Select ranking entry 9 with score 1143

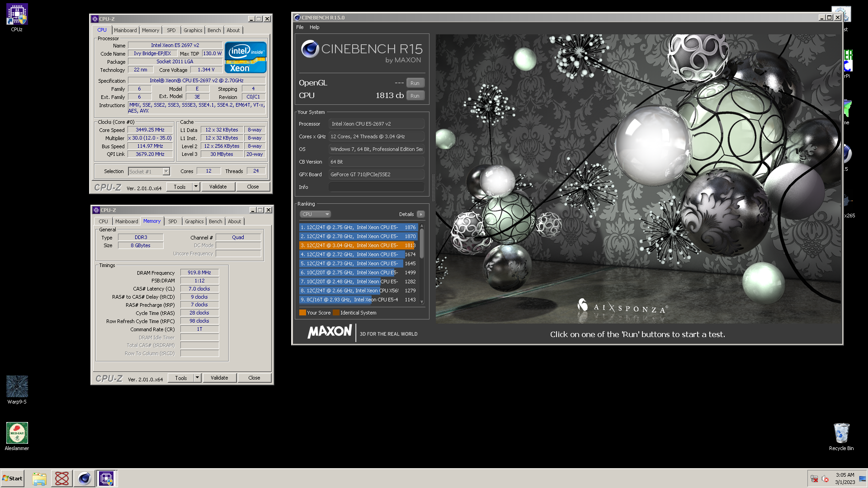[x=358, y=300]
